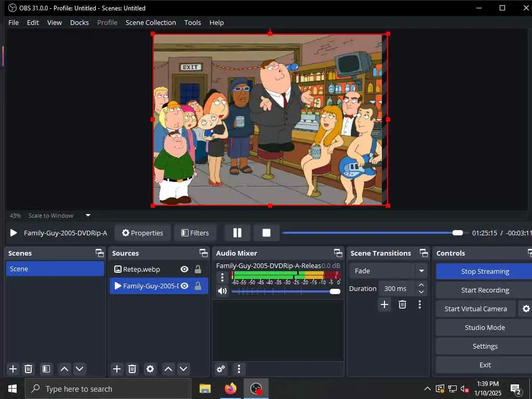Lock the Family-Guy-2005 source
This screenshot has height=399, width=532.
pyautogui.click(x=198, y=286)
